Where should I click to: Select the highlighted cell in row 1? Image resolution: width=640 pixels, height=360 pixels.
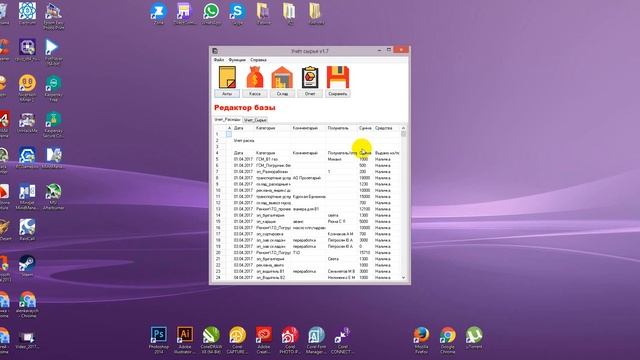tap(229, 134)
